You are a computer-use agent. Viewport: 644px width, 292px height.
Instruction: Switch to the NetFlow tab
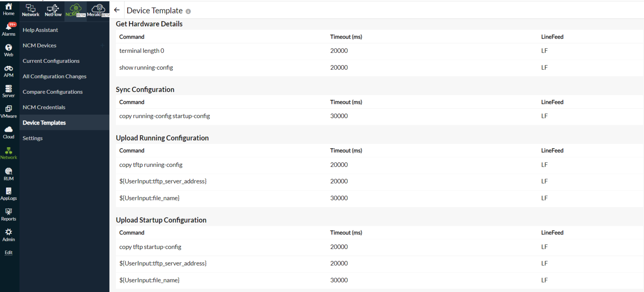point(53,10)
